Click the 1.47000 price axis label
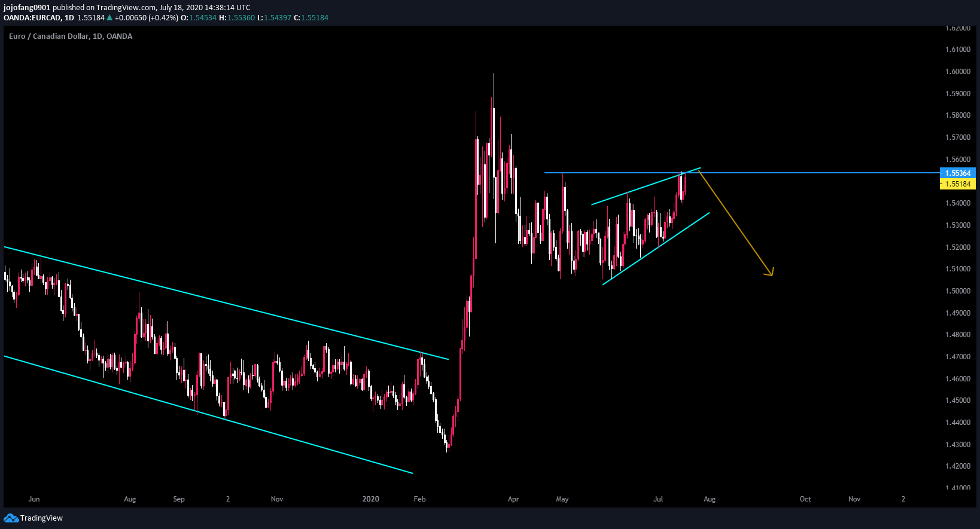This screenshot has height=529, width=980. click(x=958, y=357)
